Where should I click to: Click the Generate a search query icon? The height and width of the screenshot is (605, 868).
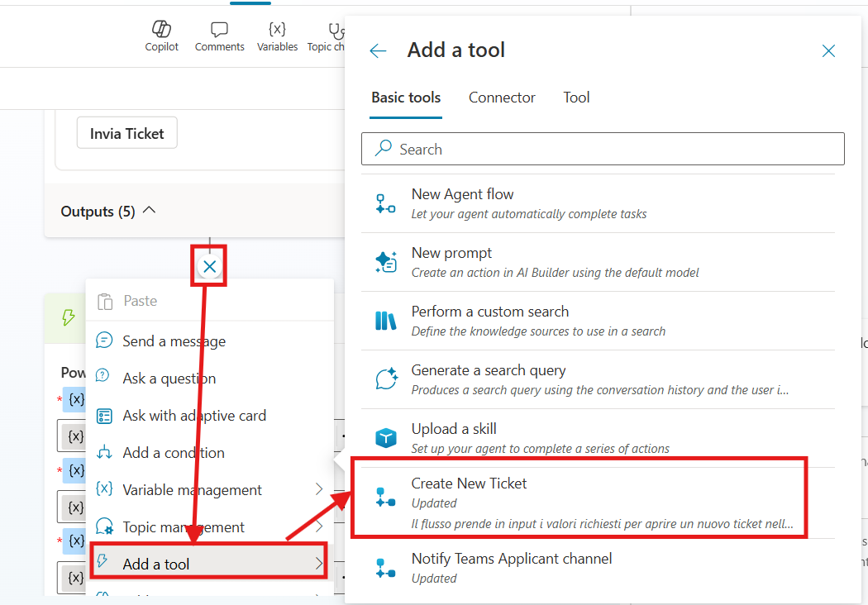pos(385,379)
